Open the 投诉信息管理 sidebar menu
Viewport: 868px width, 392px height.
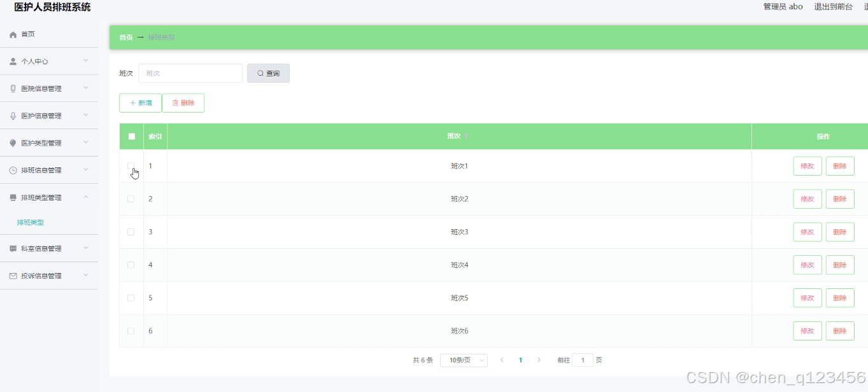49,276
